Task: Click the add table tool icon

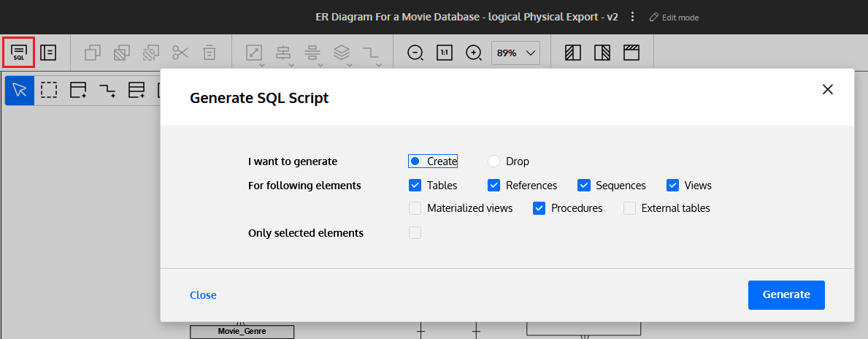Action: [x=79, y=91]
